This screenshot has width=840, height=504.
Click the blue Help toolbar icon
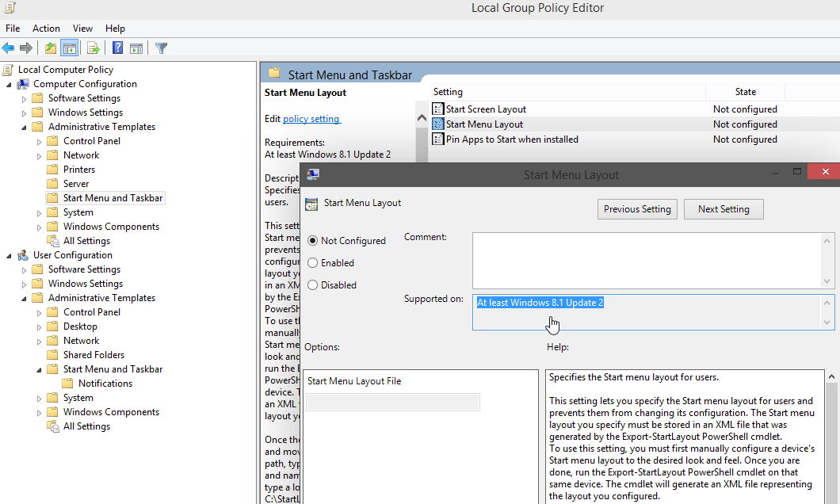click(117, 48)
